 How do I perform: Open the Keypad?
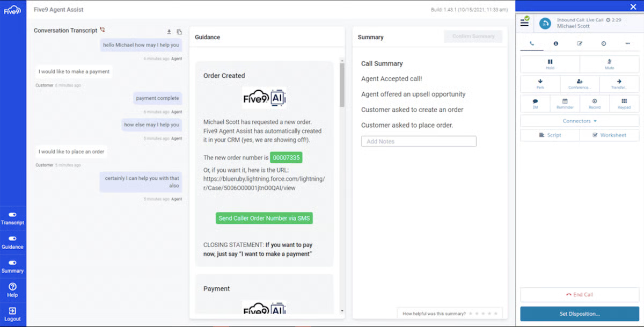pyautogui.click(x=624, y=103)
